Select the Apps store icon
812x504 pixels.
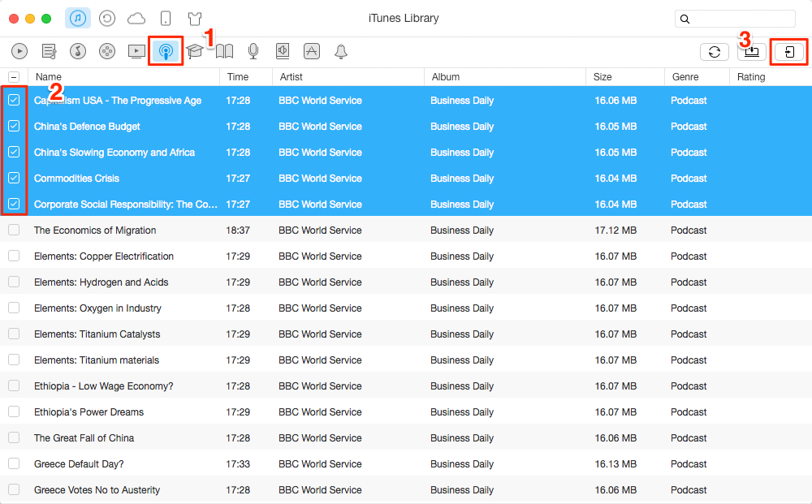click(x=312, y=51)
